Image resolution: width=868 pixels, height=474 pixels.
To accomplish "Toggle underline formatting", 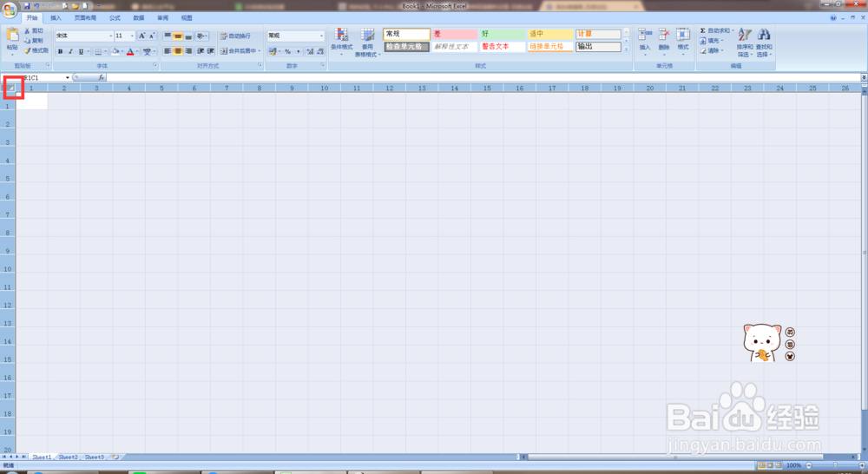I will coord(81,51).
